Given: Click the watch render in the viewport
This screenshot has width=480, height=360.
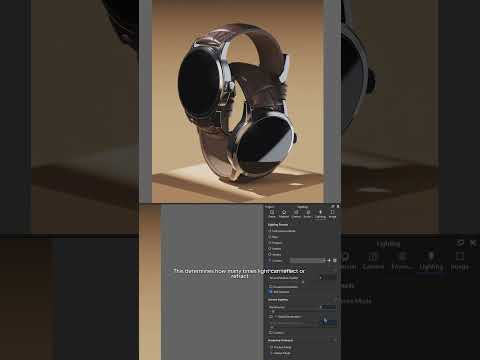Looking at the screenshot, I should (x=237, y=103).
